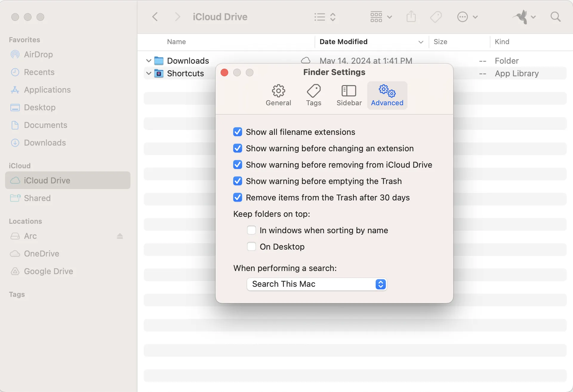Select AirDrop in the sidebar

click(x=67, y=54)
